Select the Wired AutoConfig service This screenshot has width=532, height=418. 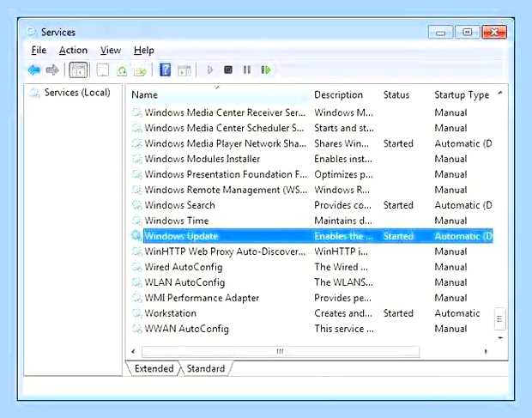[311, 267]
